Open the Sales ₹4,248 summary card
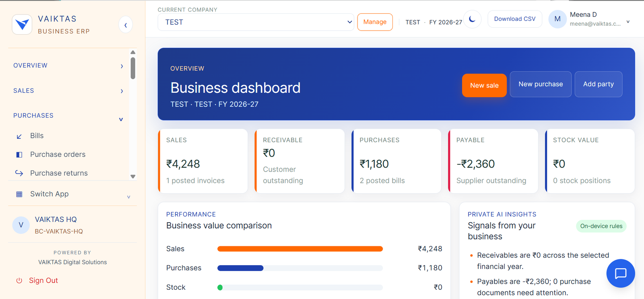Image resolution: width=644 pixels, height=299 pixels. point(203,161)
